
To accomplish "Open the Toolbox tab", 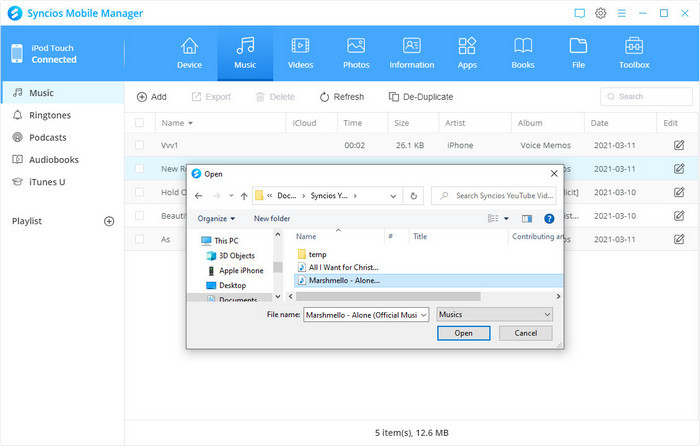I will tap(634, 54).
